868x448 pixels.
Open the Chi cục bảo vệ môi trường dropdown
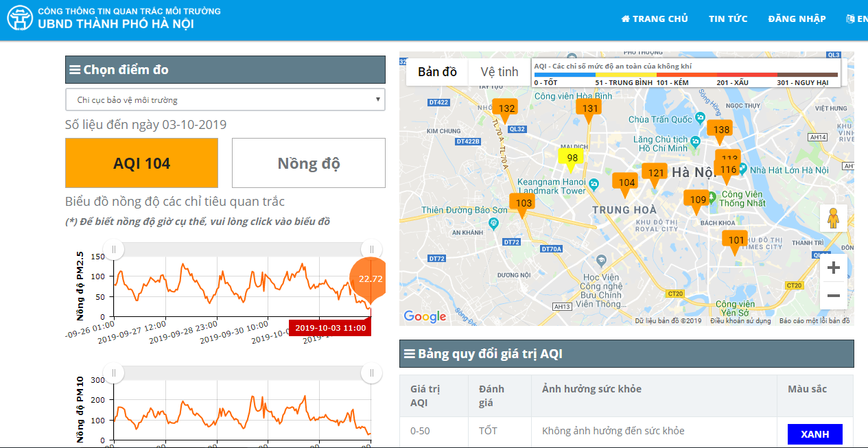click(225, 99)
